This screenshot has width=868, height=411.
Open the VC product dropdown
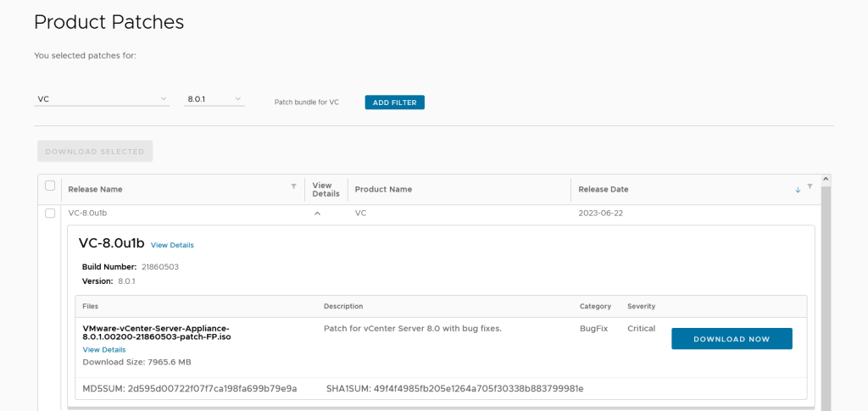click(x=102, y=99)
